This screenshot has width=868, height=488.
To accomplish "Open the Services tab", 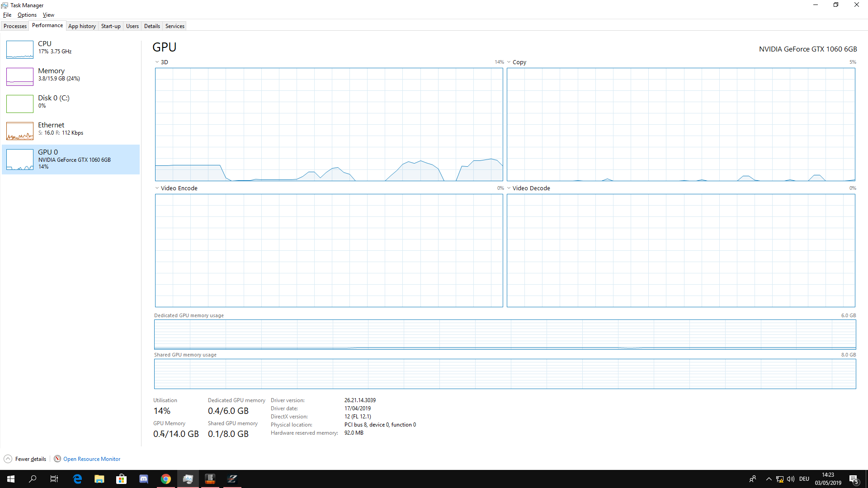I will 175,26.
